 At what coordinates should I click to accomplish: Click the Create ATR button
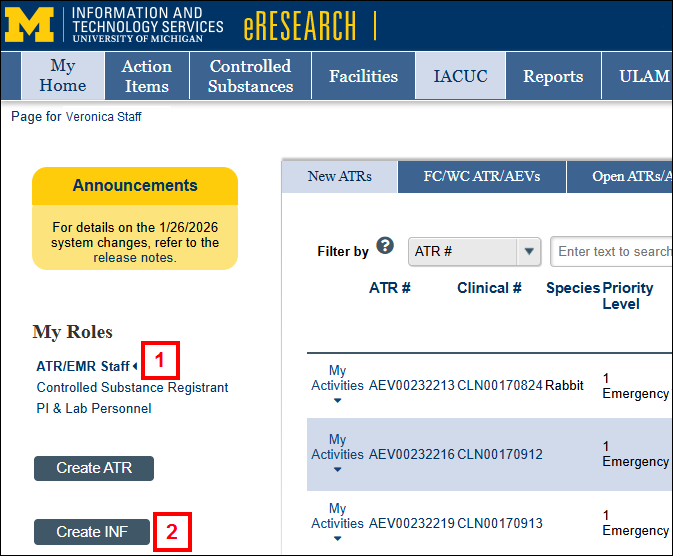pos(94,468)
